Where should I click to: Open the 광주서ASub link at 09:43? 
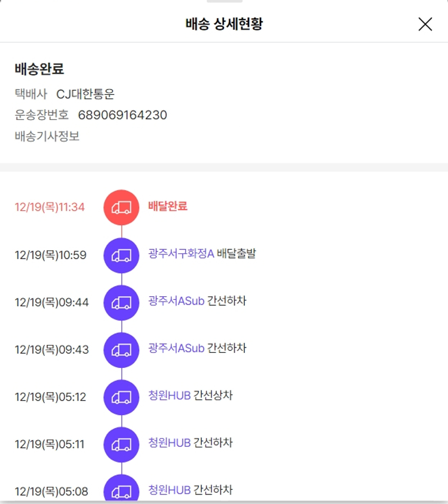tap(176, 348)
